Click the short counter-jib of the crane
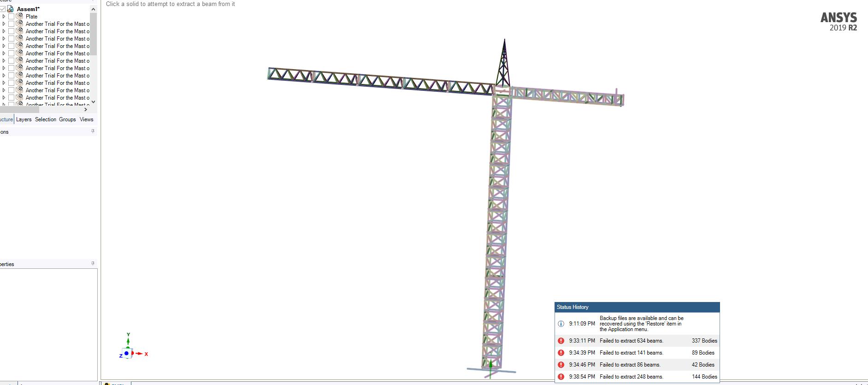The height and width of the screenshot is (385, 868). click(567, 96)
